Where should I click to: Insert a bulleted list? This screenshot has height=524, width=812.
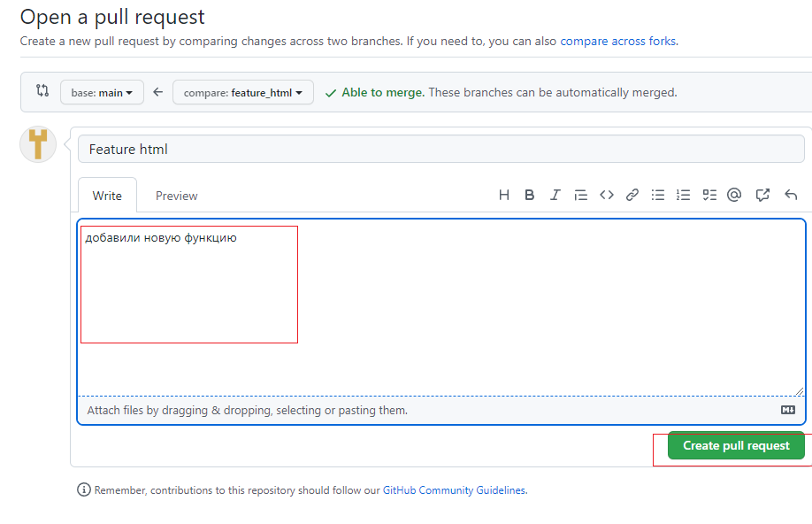tap(658, 195)
